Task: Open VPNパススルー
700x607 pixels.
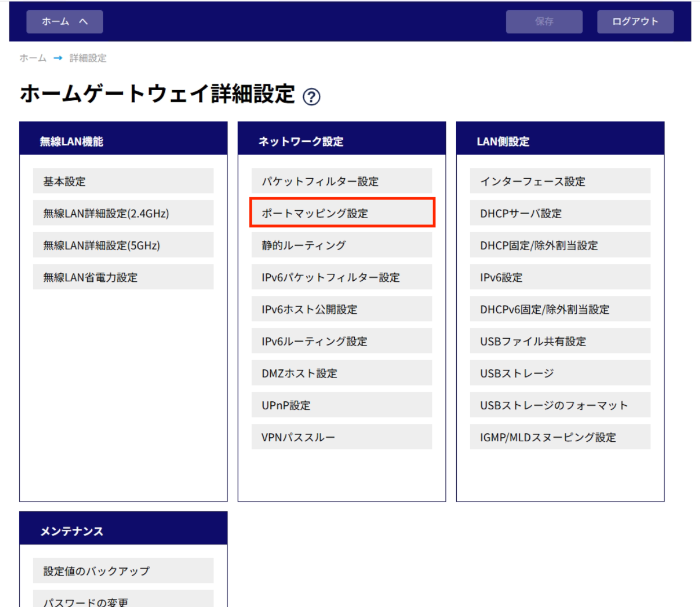Action: [x=342, y=437]
